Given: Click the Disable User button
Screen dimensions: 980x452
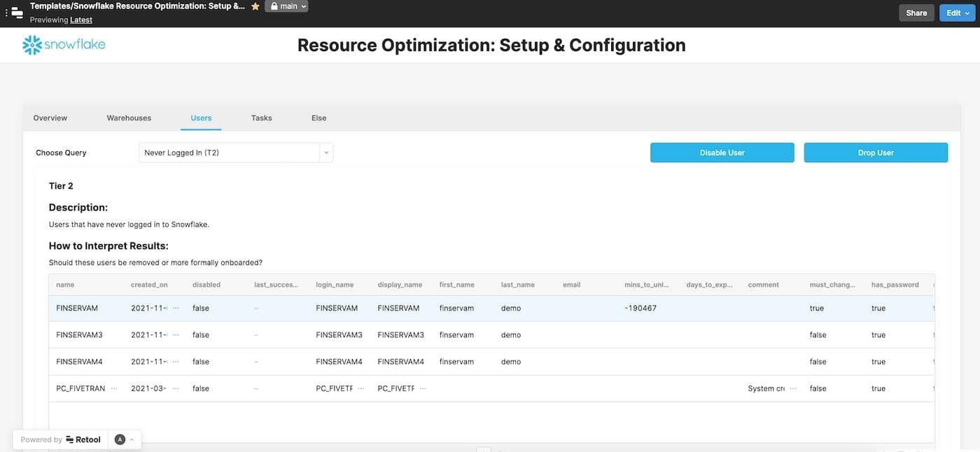Looking at the screenshot, I should 722,152.
